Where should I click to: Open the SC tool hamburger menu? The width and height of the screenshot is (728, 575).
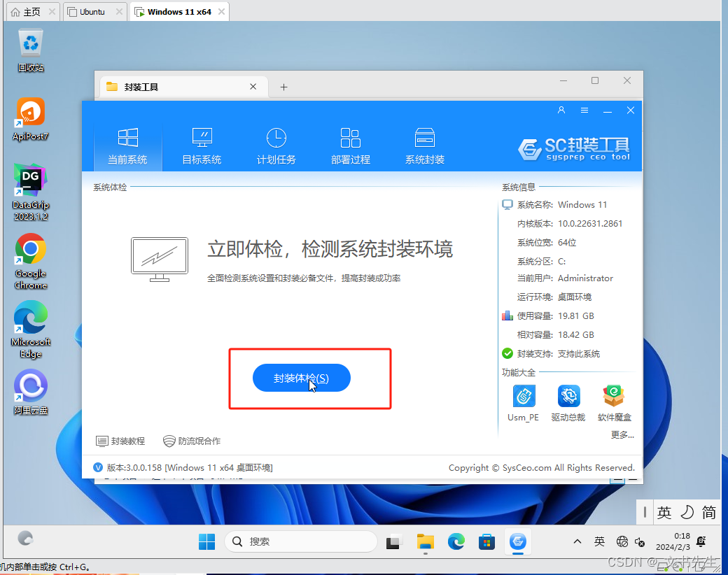click(x=584, y=110)
